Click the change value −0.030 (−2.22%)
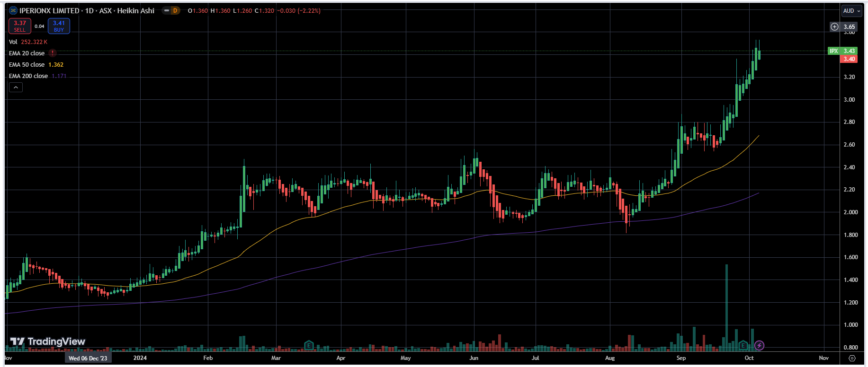Viewport: 868px width, 367px height. (298, 10)
